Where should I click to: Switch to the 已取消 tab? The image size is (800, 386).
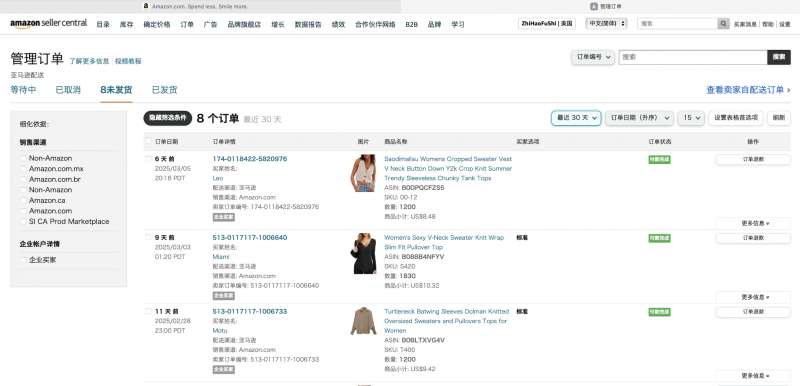coord(68,90)
